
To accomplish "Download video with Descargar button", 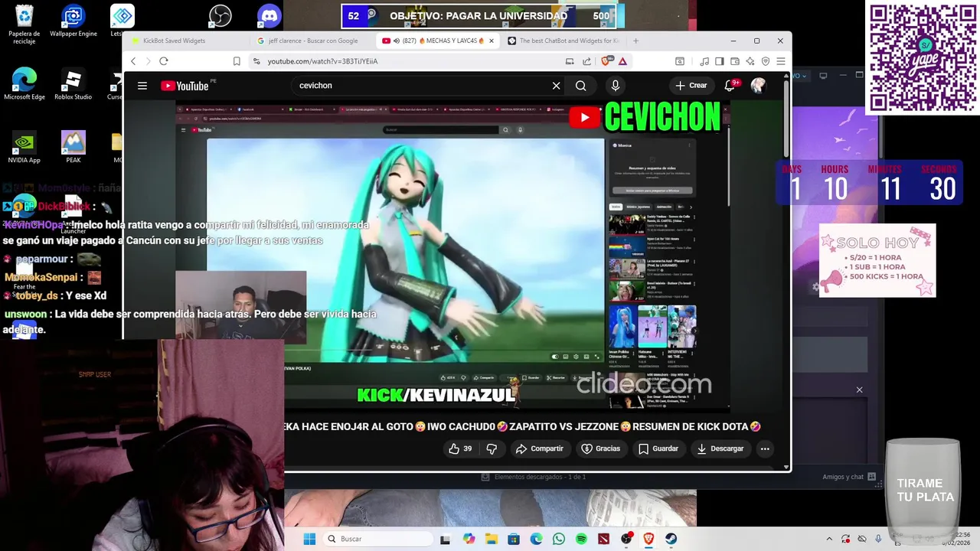I will (720, 448).
